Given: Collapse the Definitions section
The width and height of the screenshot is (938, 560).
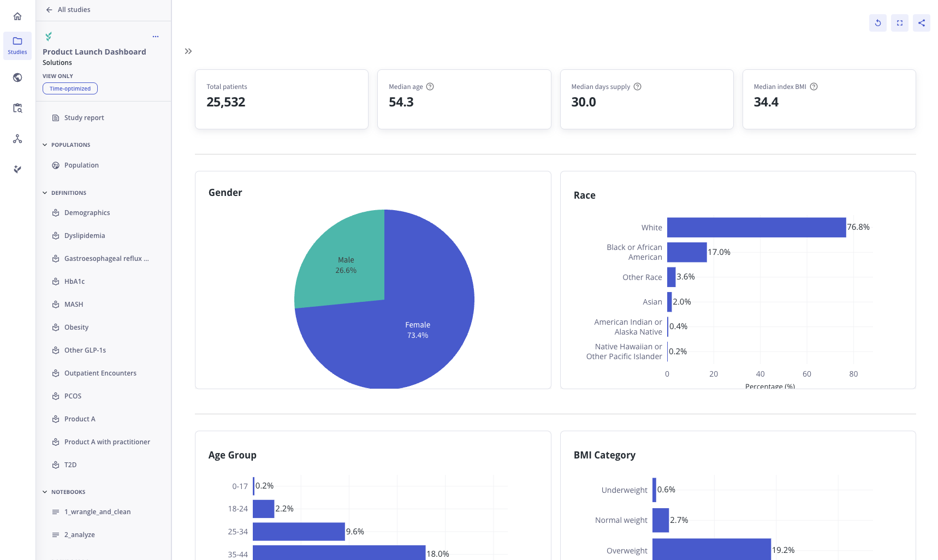Looking at the screenshot, I should (45, 193).
